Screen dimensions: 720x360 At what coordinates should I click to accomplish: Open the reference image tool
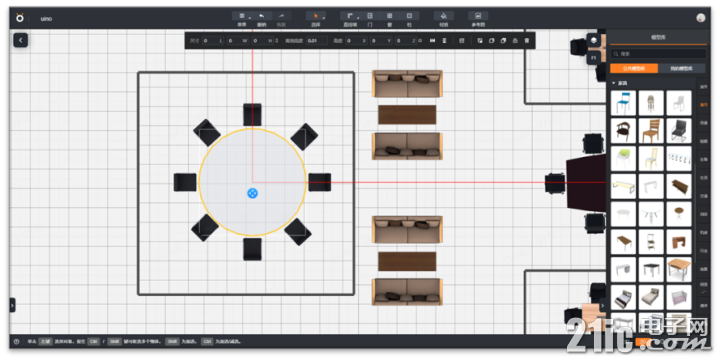click(478, 16)
